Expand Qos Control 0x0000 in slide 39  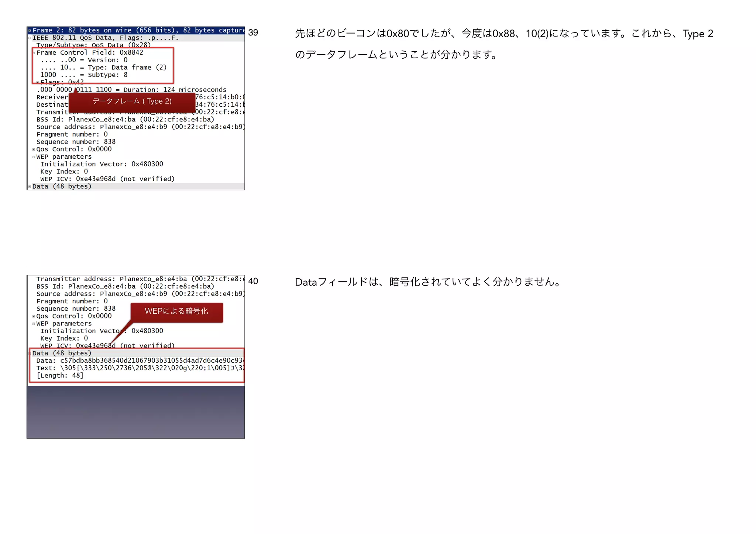point(34,149)
